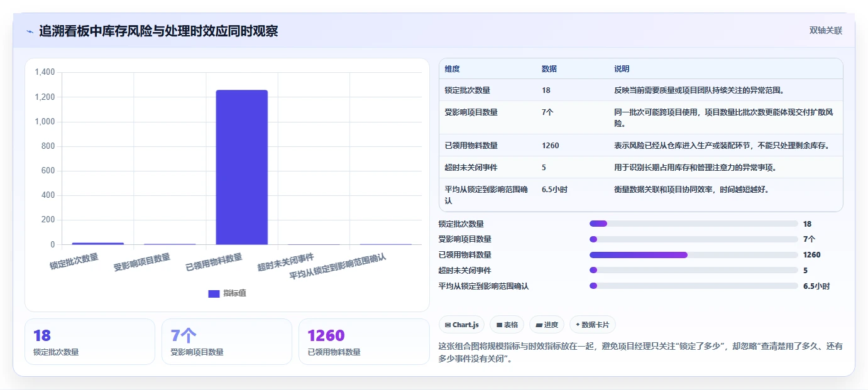This screenshot has height=390, width=868.
Task: Click the 1,200 label on the chart y-axis
Action: pos(45,97)
